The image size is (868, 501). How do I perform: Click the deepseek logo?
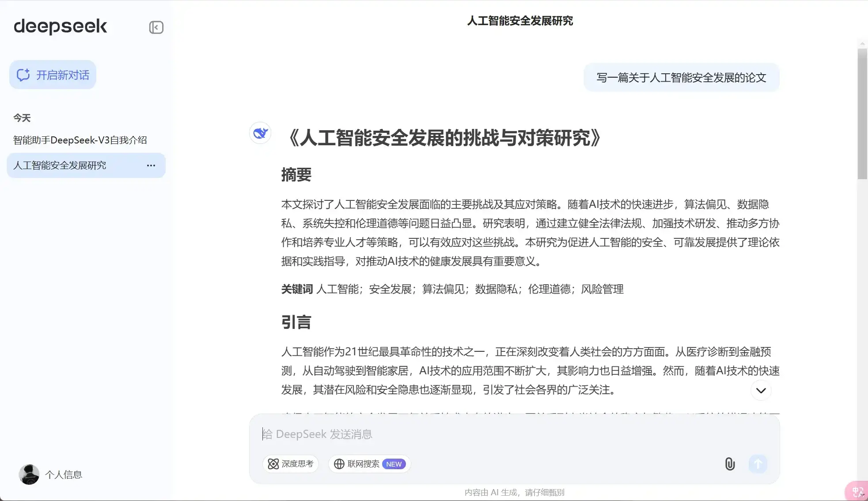(61, 26)
